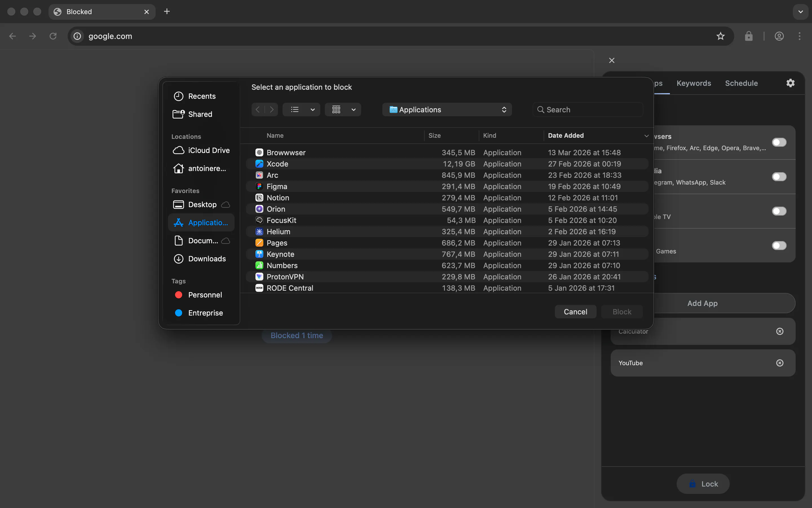Open the browser three-dot menu

pos(800,36)
